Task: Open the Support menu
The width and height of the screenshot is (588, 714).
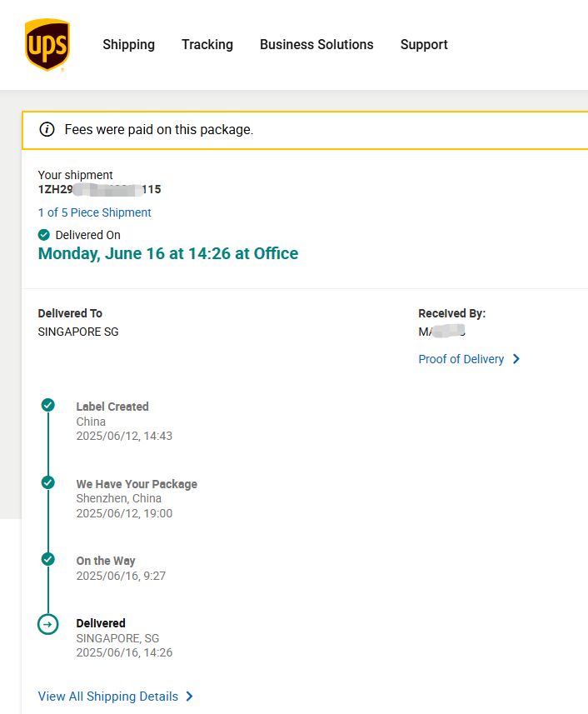Action: pyautogui.click(x=424, y=45)
